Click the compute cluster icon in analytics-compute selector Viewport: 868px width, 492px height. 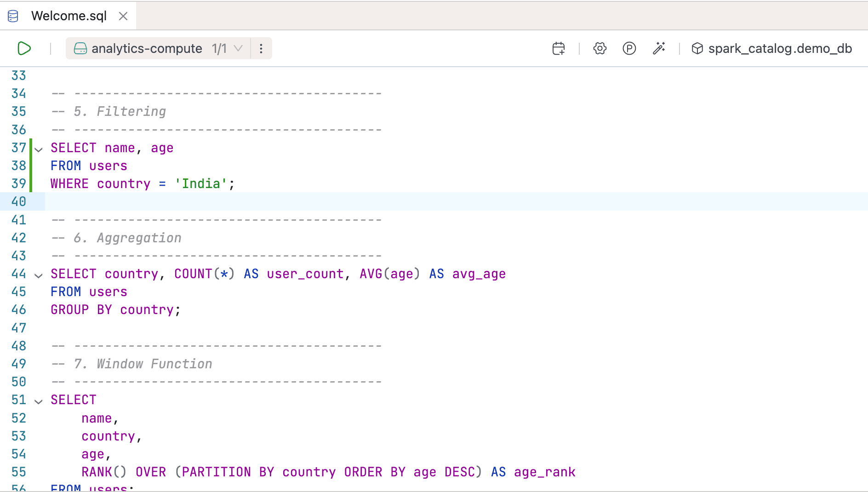click(80, 48)
